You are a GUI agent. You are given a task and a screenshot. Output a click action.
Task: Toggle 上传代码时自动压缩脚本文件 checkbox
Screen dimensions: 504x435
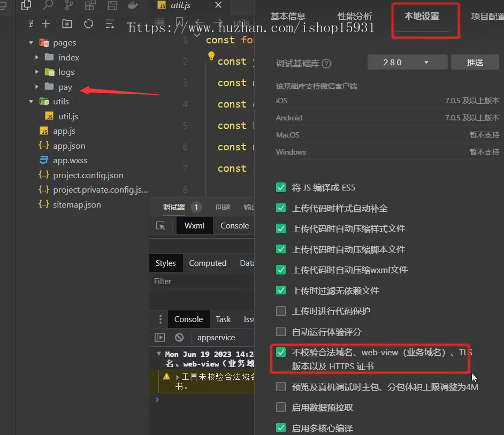click(x=281, y=249)
